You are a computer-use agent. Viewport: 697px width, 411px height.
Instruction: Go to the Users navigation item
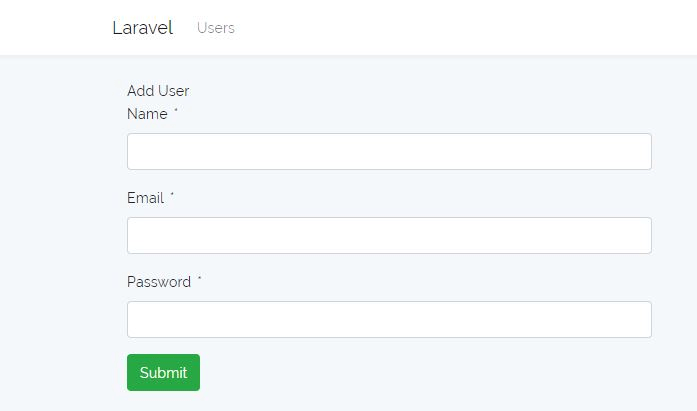point(216,28)
